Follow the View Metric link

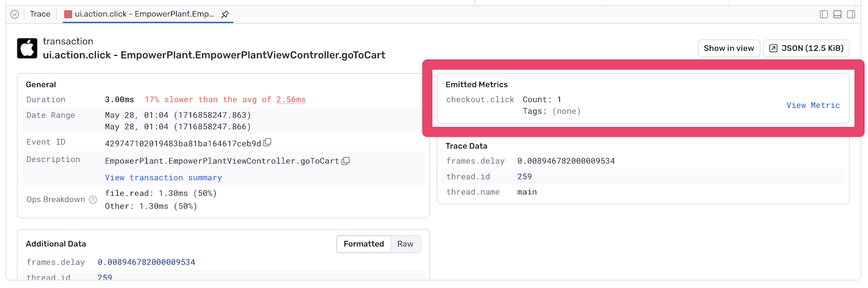pyautogui.click(x=813, y=106)
